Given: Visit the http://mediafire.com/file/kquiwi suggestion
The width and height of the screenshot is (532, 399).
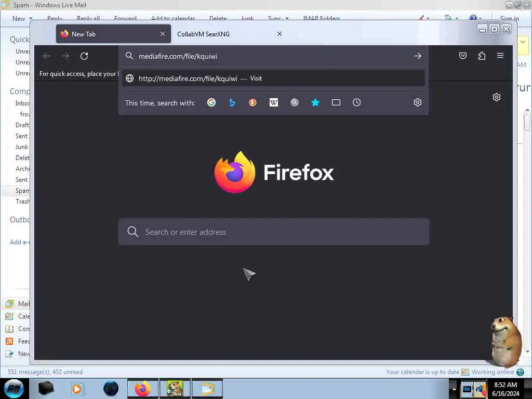Looking at the screenshot, I should [273, 78].
